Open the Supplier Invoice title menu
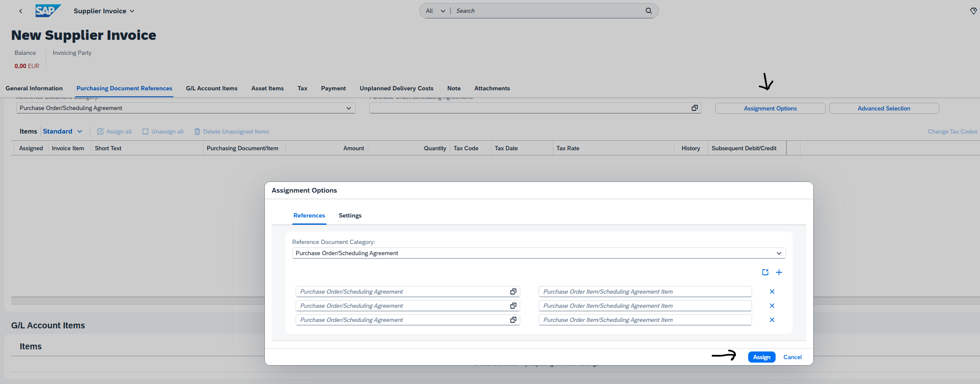This screenshot has width=980, height=384. click(104, 11)
